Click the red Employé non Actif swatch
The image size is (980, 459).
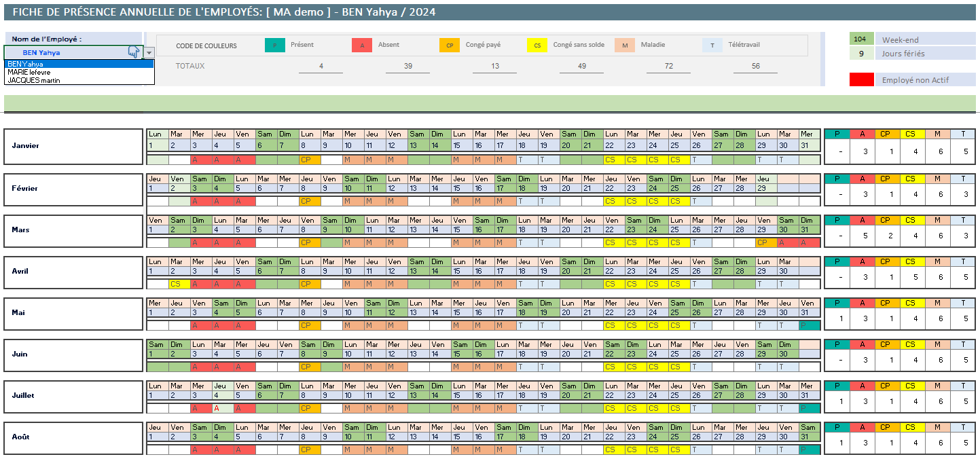(x=861, y=80)
